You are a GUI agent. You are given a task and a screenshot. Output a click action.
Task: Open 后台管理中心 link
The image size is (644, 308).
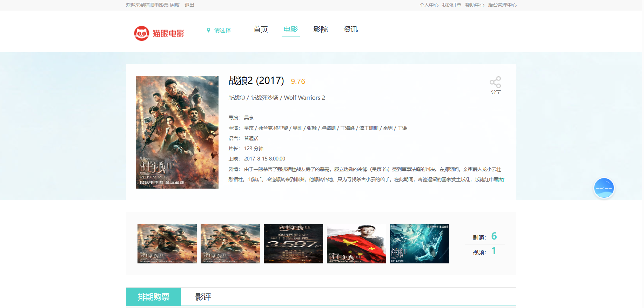(502, 5)
